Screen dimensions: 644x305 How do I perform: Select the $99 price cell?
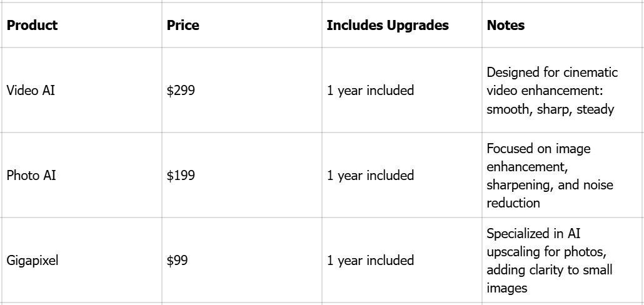point(241,260)
